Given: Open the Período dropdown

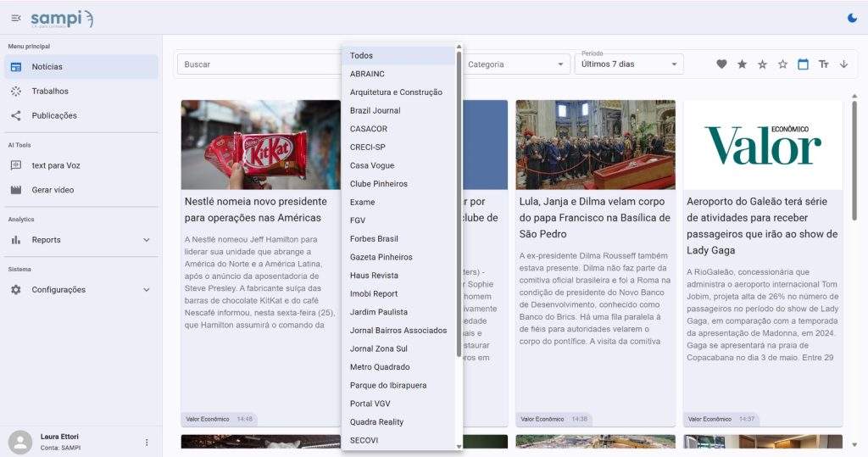Looking at the screenshot, I should (629, 64).
